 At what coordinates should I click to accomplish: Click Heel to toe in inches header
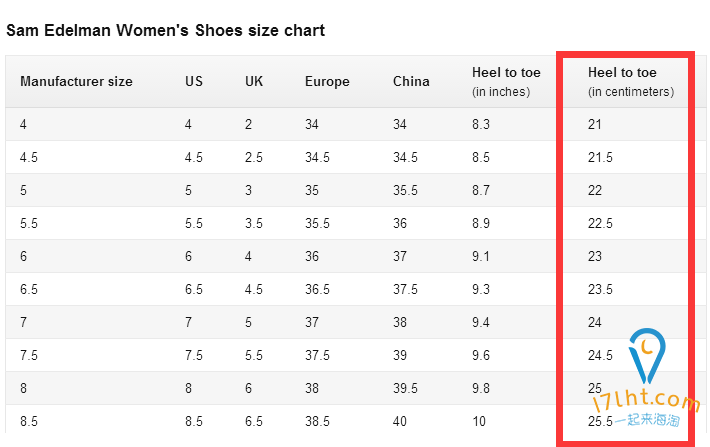[506, 82]
